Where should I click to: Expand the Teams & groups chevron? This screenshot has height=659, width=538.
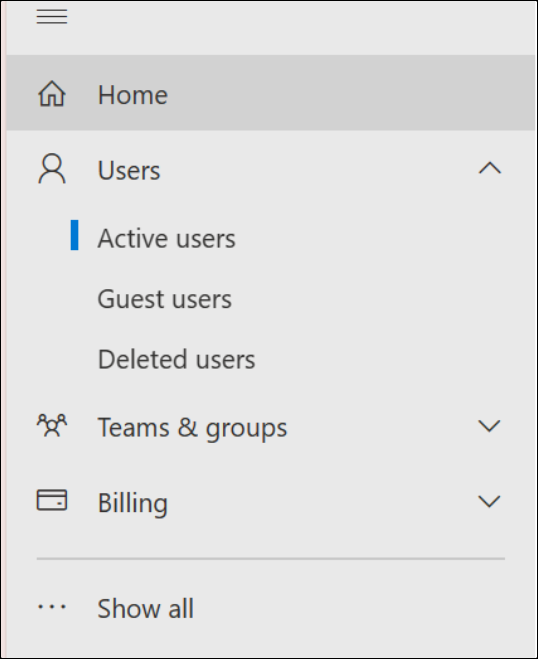pyautogui.click(x=489, y=426)
